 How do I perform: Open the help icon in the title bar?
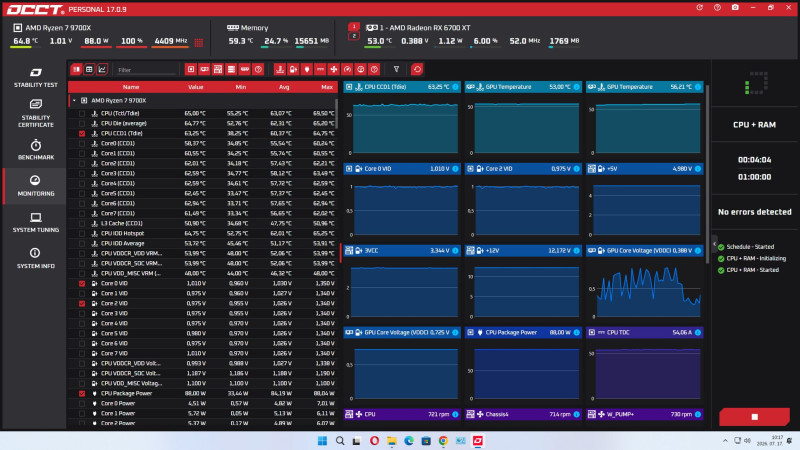(x=717, y=8)
